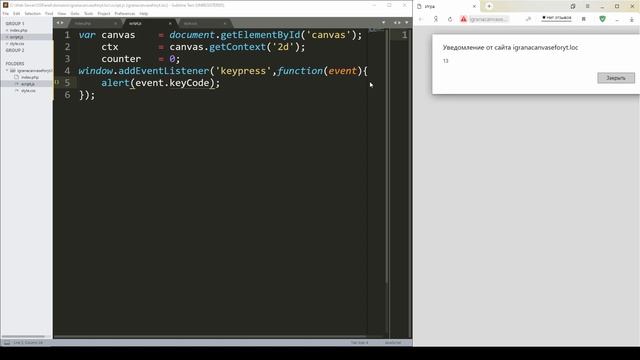Click the site reviews button in address bar
Viewport: 640px width, 360px height.
pyautogui.click(x=557, y=18)
